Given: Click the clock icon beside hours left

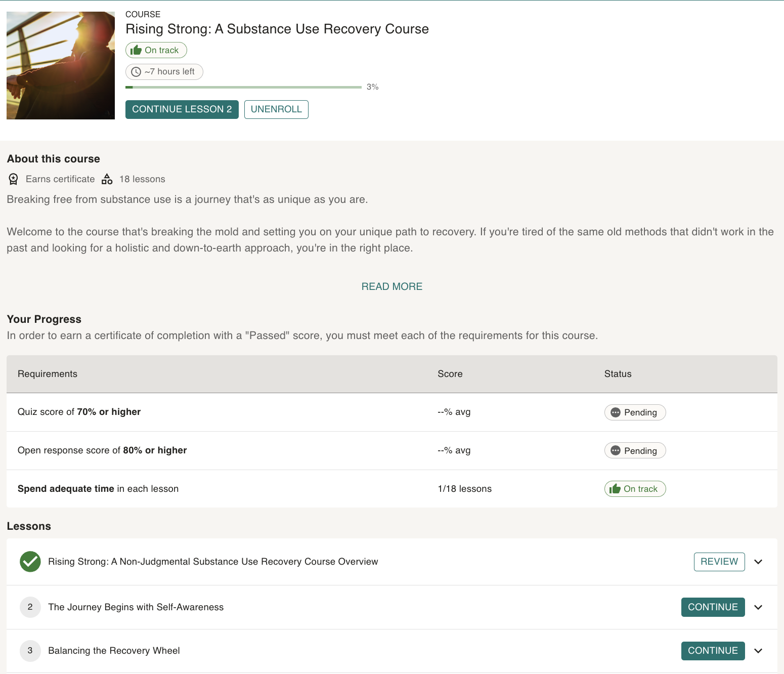Looking at the screenshot, I should pos(136,72).
